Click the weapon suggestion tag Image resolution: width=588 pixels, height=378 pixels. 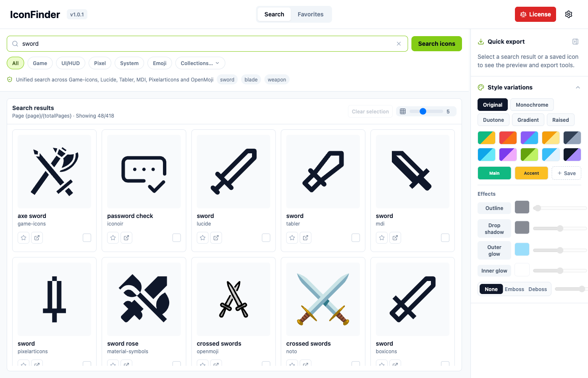point(277,79)
